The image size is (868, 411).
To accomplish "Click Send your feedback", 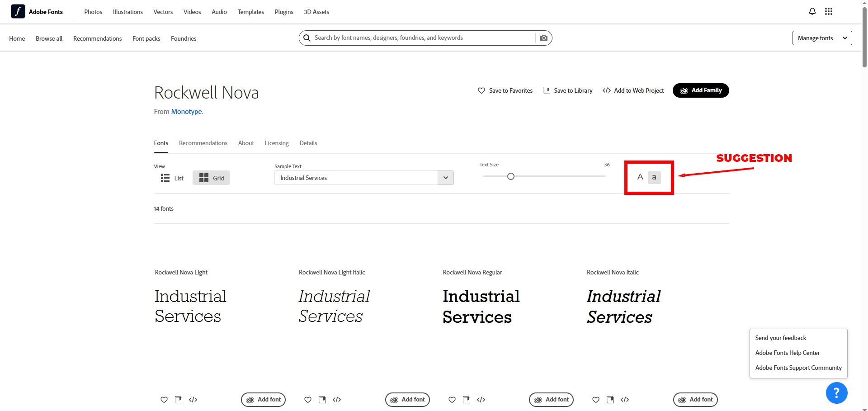I will tap(781, 338).
